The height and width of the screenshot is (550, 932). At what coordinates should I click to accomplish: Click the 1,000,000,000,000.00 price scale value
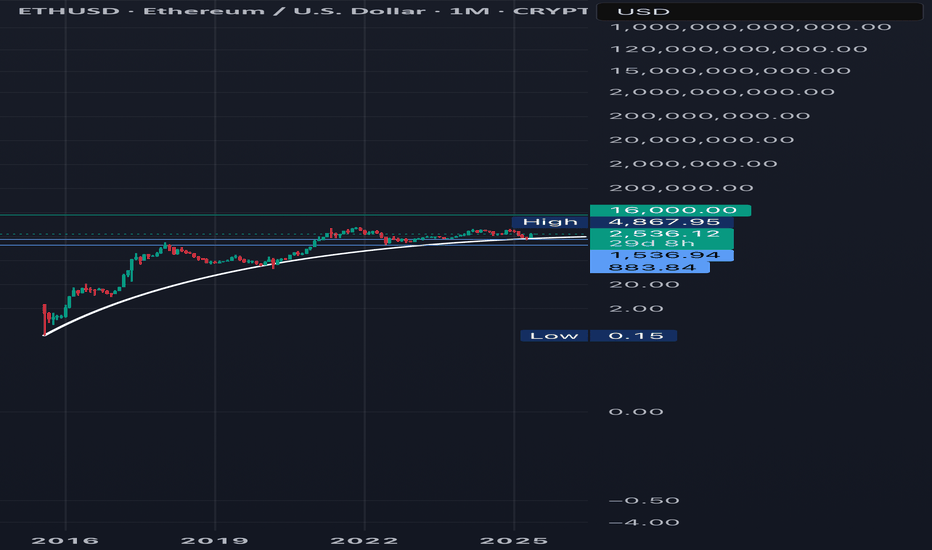click(x=750, y=27)
